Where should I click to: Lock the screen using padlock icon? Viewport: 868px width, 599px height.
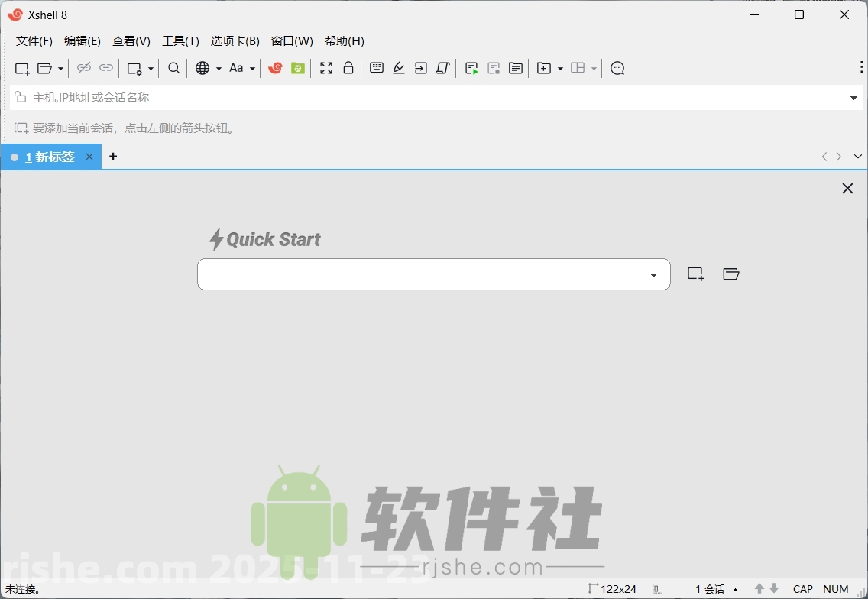[x=348, y=68]
